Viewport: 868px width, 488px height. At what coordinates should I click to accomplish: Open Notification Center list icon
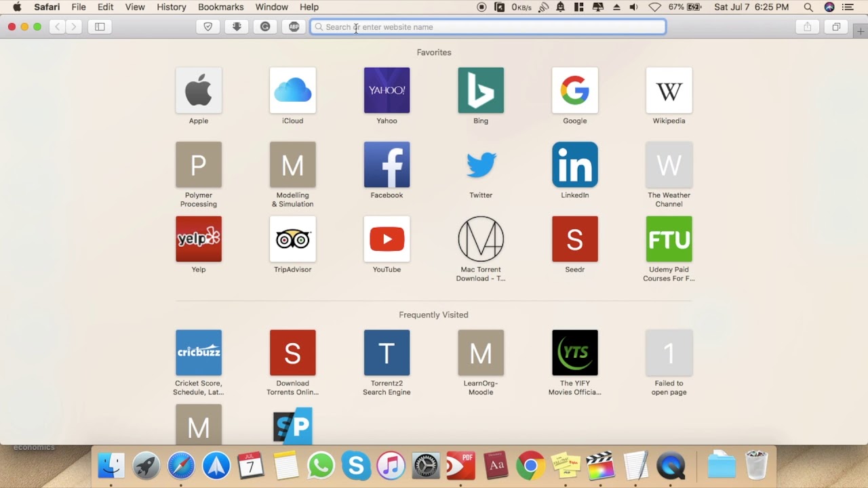tap(848, 7)
